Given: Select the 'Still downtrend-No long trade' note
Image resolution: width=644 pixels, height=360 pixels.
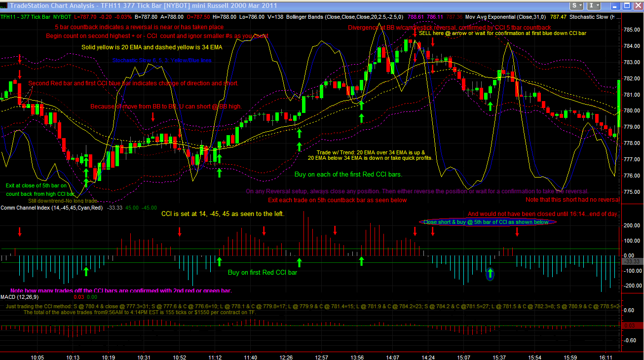Looking at the screenshot, I should pyautogui.click(x=63, y=201).
